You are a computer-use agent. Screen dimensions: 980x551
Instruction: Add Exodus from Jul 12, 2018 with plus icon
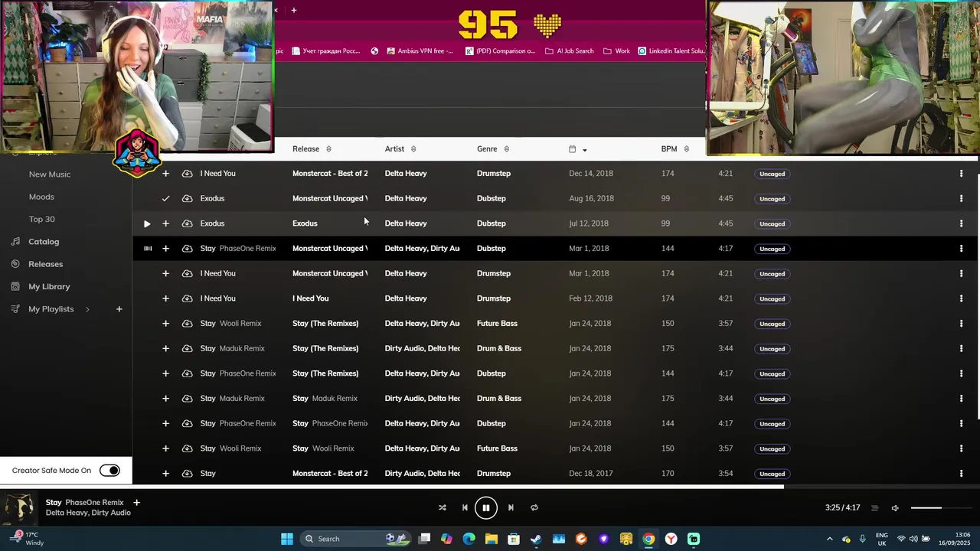click(x=165, y=223)
